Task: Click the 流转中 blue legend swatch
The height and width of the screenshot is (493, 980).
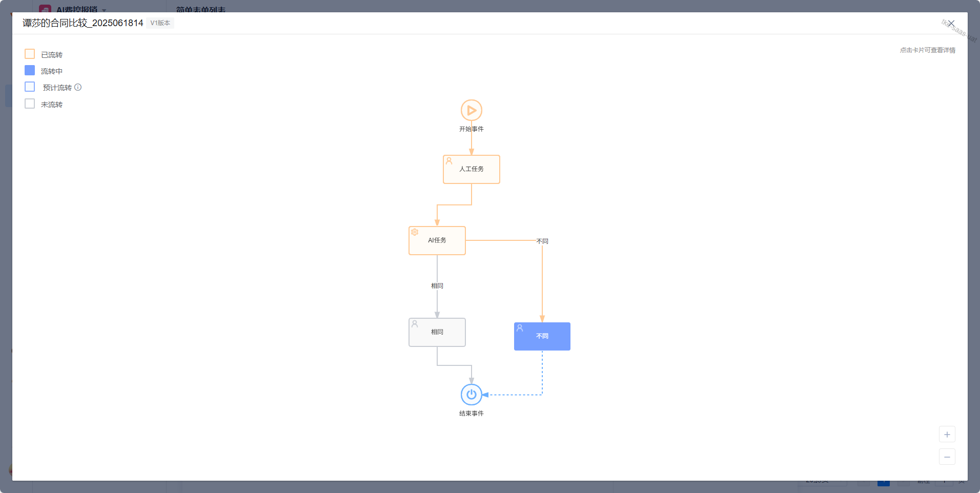Action: (30, 71)
